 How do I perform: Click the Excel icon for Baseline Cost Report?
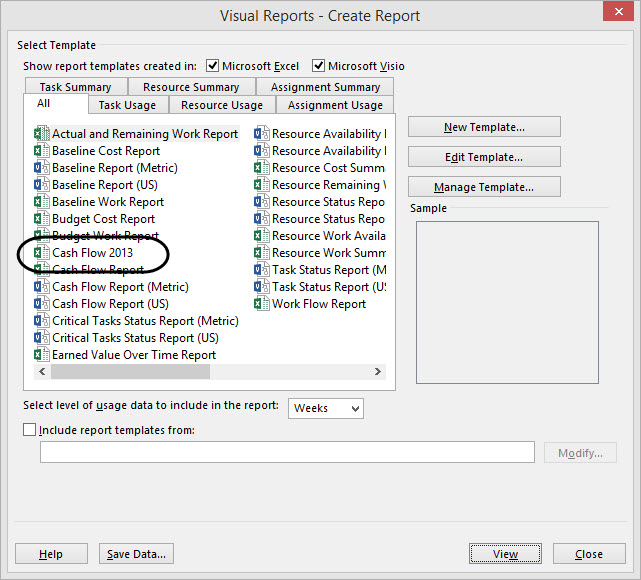41,151
